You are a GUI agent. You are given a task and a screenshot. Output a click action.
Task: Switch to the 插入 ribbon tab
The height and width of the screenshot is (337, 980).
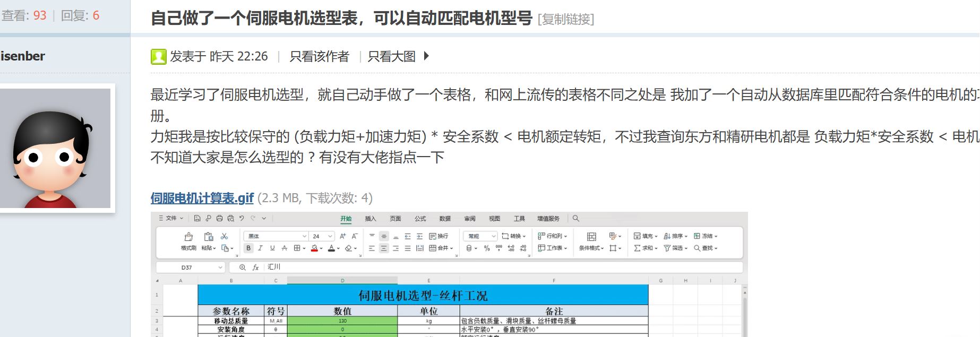coord(370,219)
